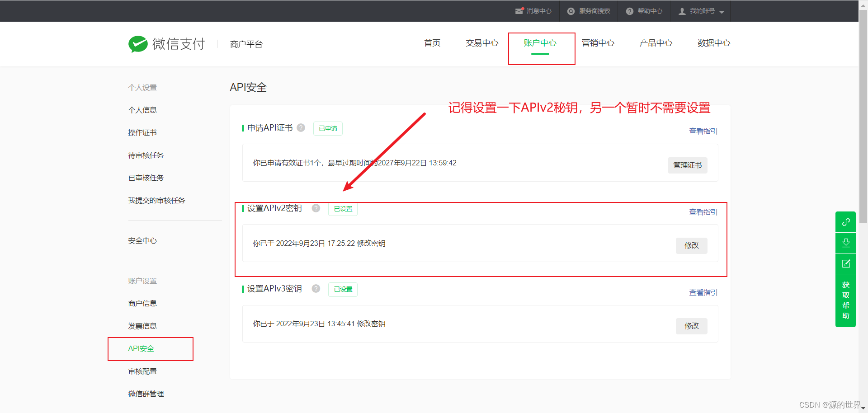Open 个人信息 in the left sidebar
The image size is (868, 413).
[142, 110]
